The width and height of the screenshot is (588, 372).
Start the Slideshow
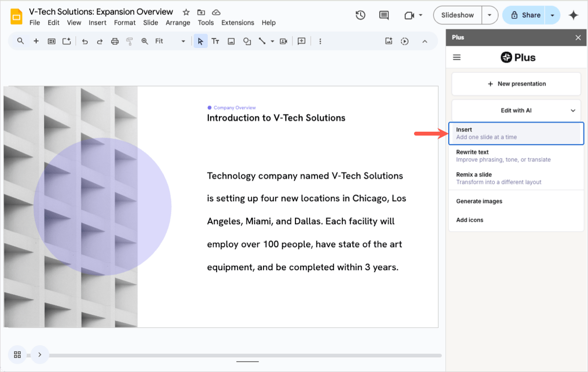[458, 15]
